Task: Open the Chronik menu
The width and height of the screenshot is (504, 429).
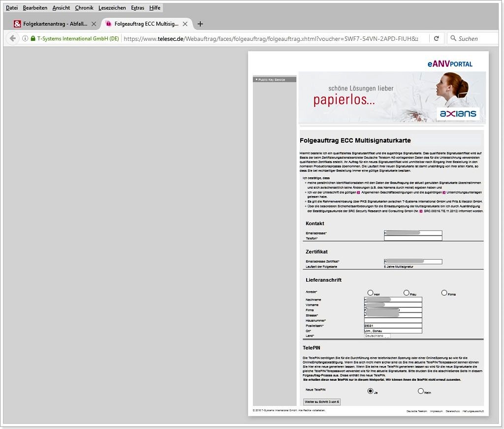Action: pos(84,8)
